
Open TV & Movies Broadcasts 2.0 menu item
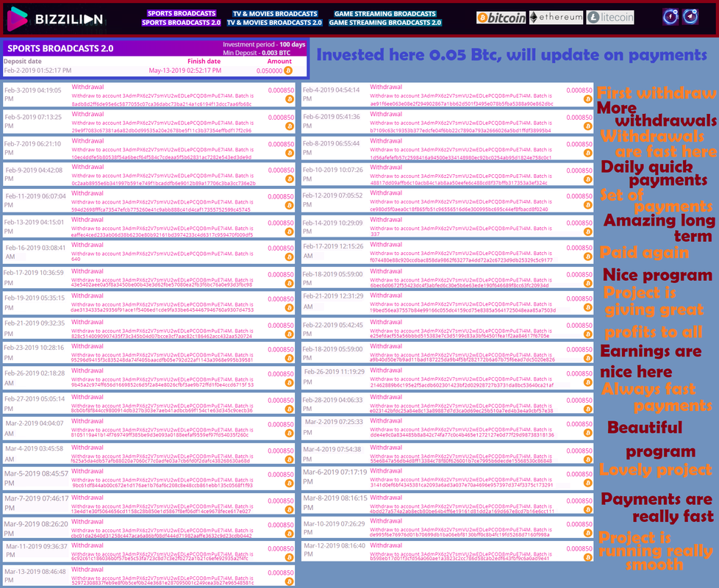point(275,23)
